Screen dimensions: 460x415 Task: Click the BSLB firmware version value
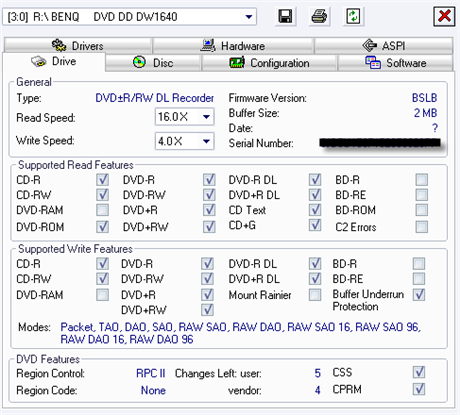(424, 98)
